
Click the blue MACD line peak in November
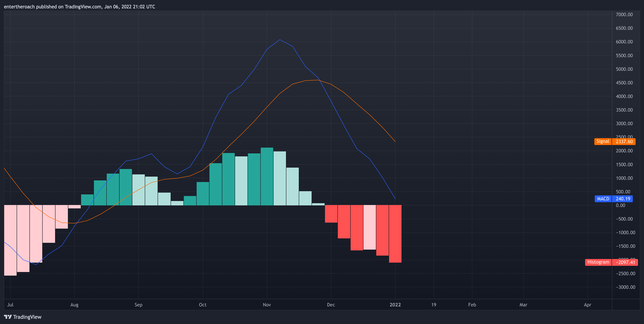(280, 40)
